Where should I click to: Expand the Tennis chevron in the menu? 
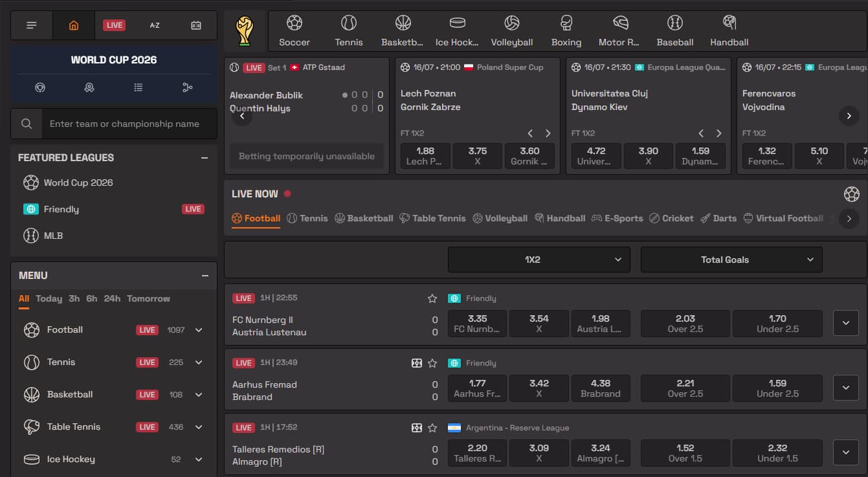click(x=199, y=362)
